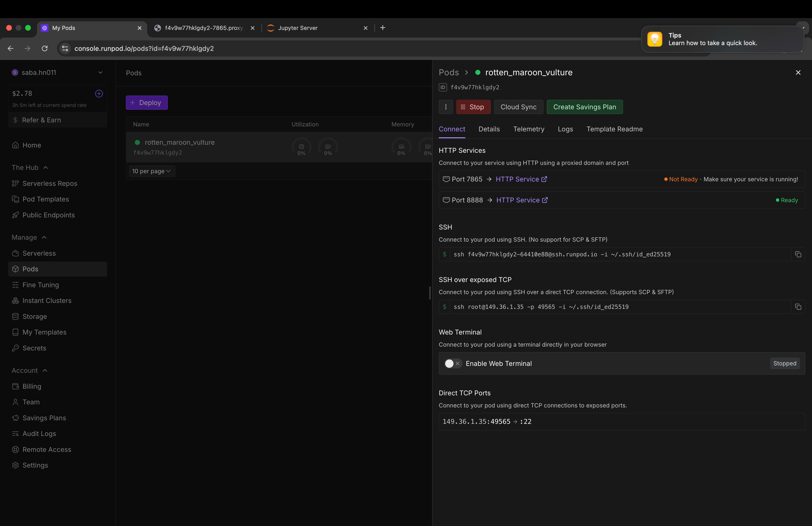Go to Billing page
Image resolution: width=812 pixels, height=526 pixels.
point(32,386)
